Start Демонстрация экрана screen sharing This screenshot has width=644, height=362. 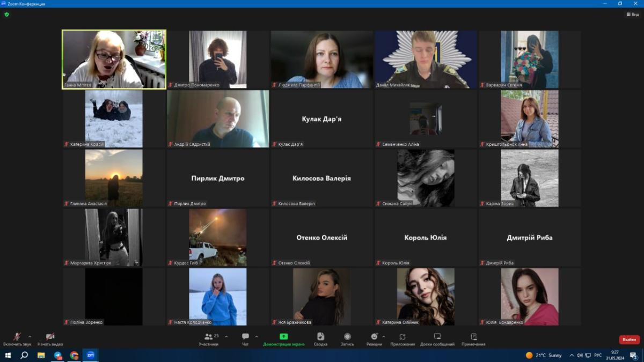coord(283,339)
